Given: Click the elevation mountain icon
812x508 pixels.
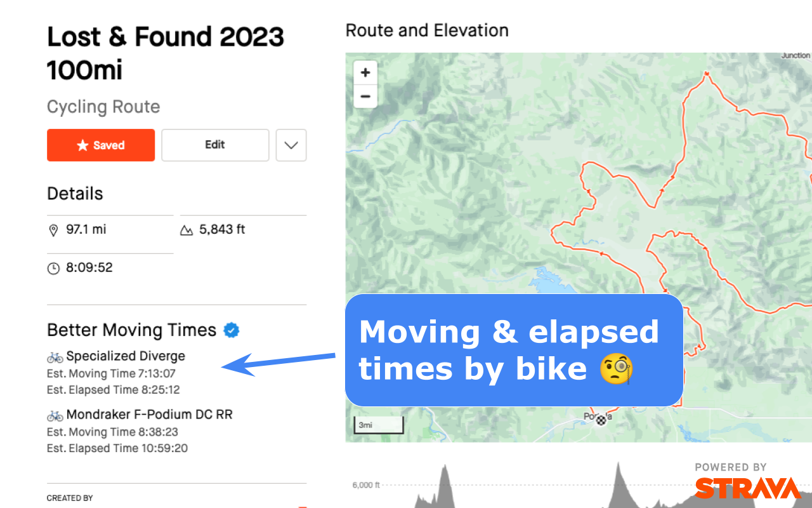Looking at the screenshot, I should [187, 230].
